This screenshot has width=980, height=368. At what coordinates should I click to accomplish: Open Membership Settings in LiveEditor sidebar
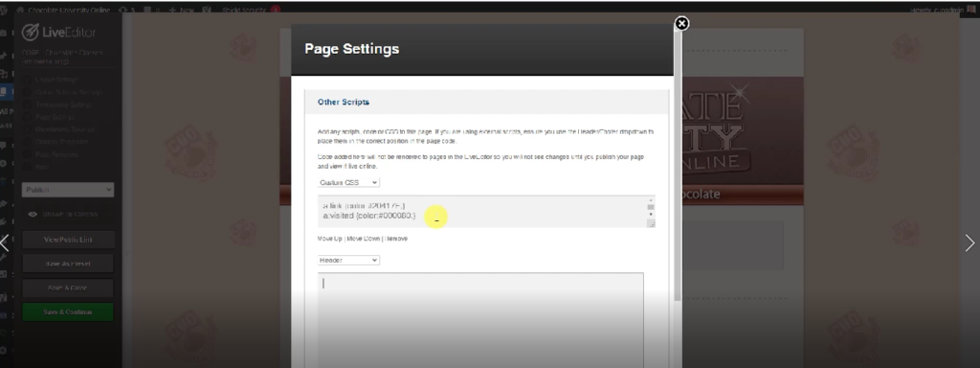64,129
